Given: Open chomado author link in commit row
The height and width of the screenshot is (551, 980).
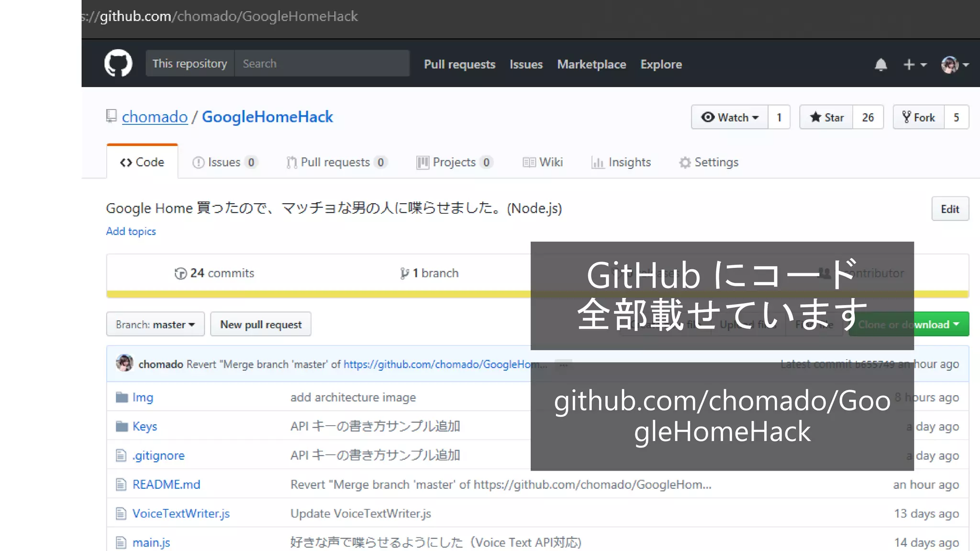Looking at the screenshot, I should 161,364.
